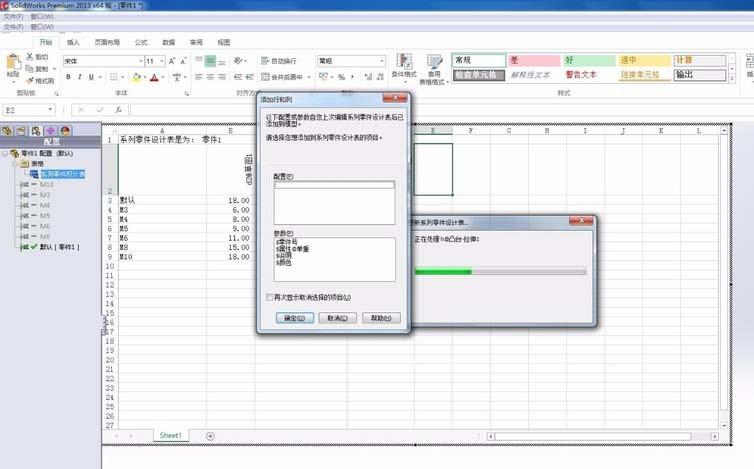
Task: Open the Merge and Center dropdown arrow
Action: pyautogui.click(x=309, y=77)
